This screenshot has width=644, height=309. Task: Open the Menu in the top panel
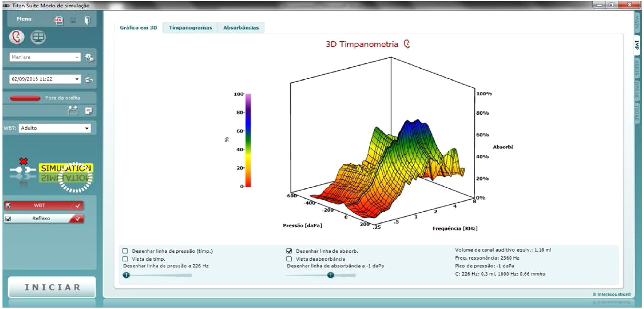coord(24,19)
